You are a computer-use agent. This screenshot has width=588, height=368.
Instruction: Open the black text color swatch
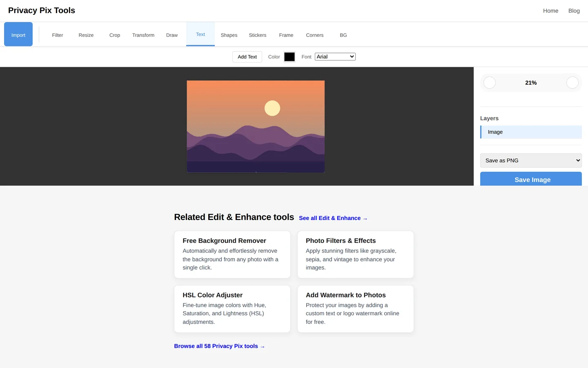tap(290, 57)
